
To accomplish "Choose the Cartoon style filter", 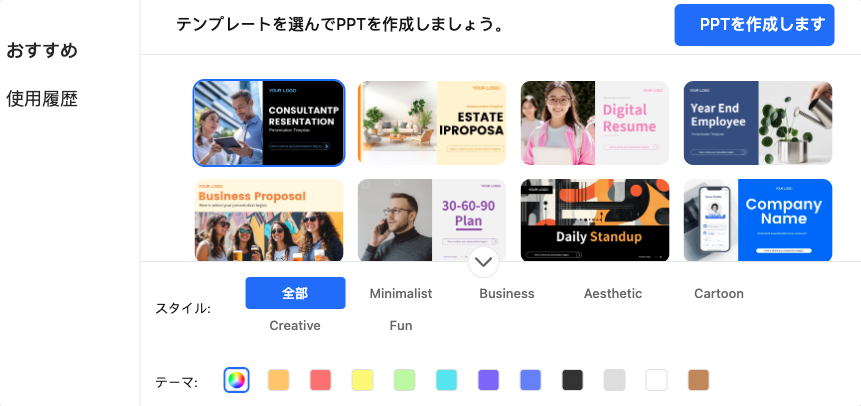I will (x=719, y=293).
